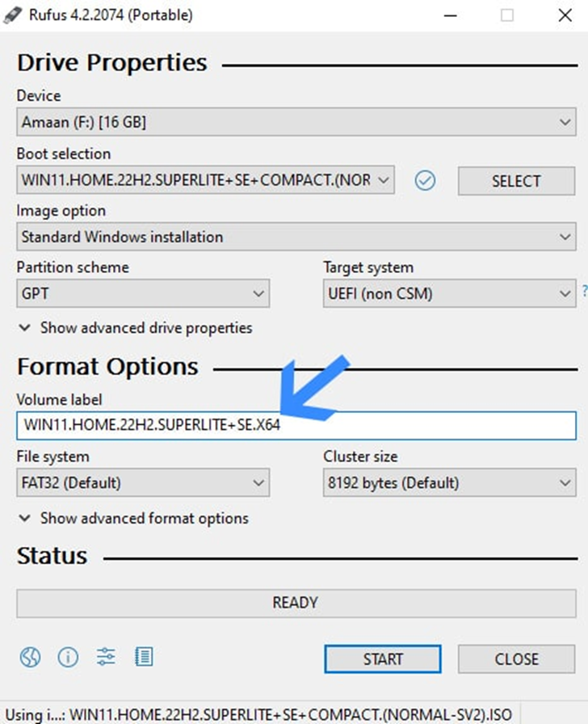Click the SELECT button
This screenshot has width=588, height=724.
[516, 181]
